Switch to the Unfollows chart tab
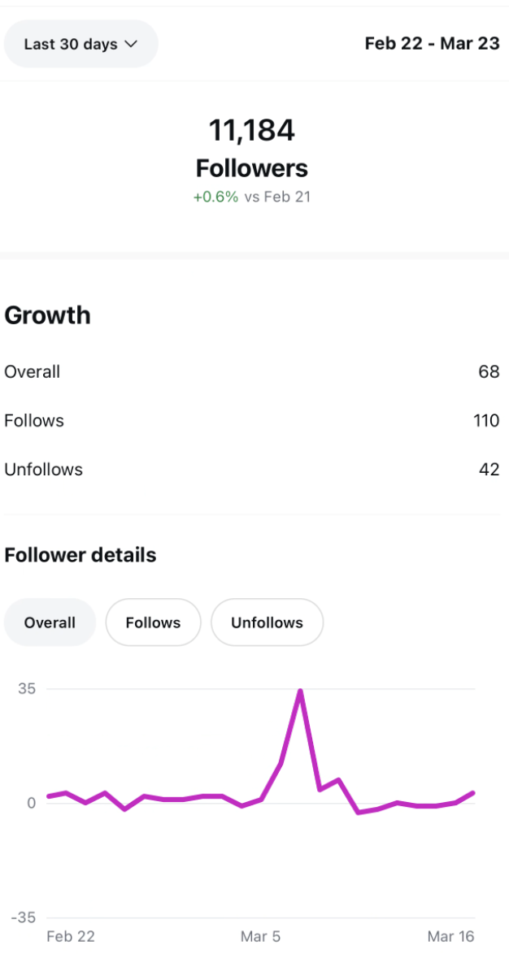Image resolution: width=509 pixels, height=980 pixels. pos(267,622)
